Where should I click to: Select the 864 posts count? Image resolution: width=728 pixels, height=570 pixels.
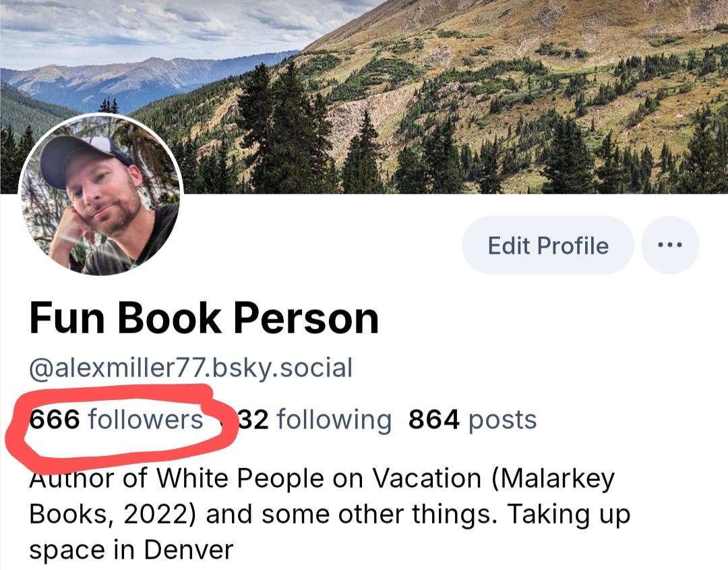click(x=473, y=420)
